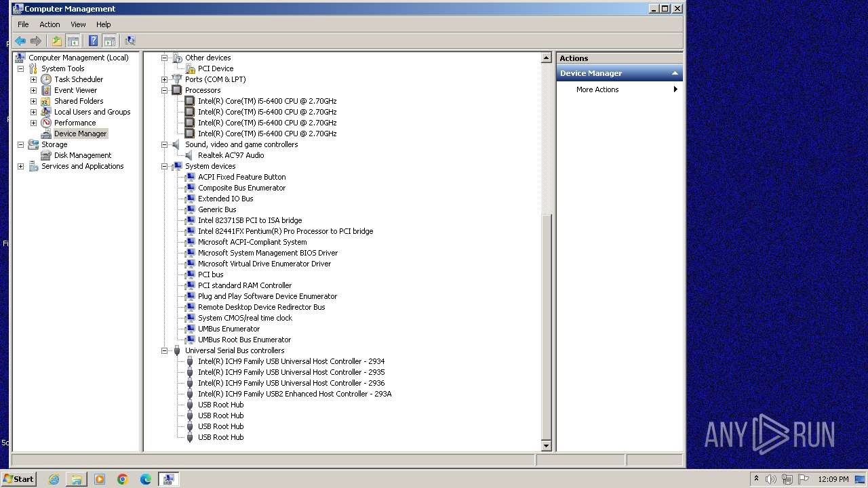Click the device list scroll down arrow

point(547,445)
